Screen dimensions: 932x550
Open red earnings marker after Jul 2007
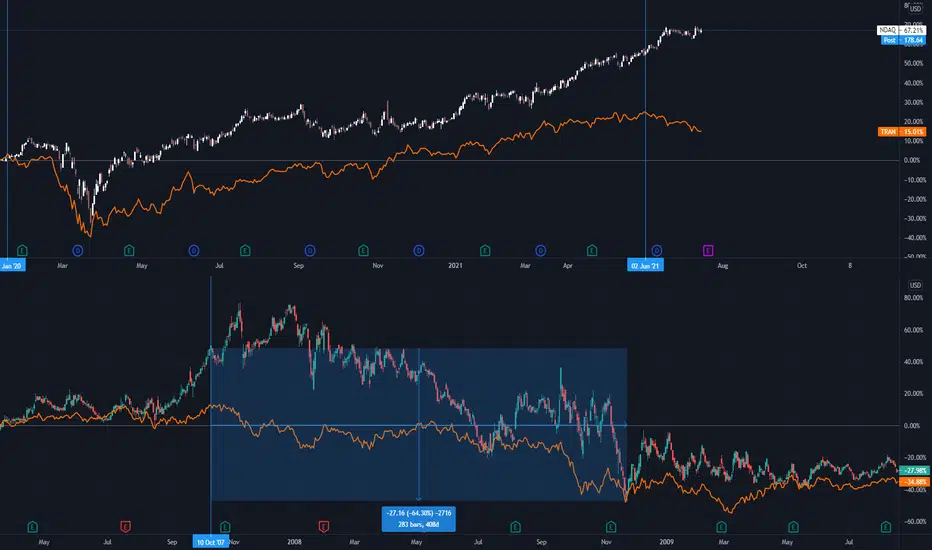click(125, 527)
